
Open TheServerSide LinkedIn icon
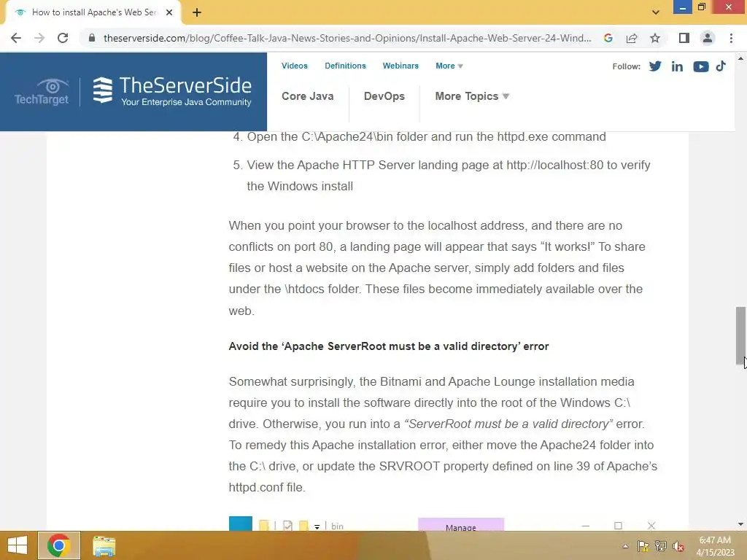[x=677, y=66]
